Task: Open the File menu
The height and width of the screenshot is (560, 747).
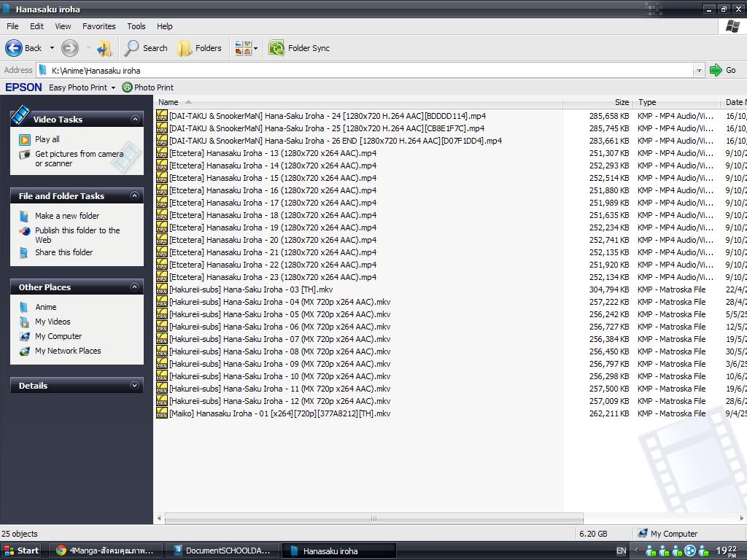Action: pos(12,26)
